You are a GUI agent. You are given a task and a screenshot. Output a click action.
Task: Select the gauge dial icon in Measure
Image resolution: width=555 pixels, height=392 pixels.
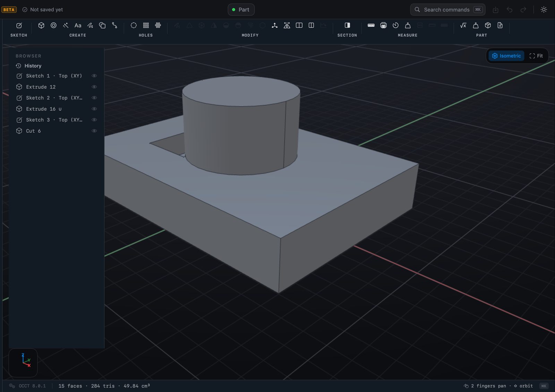pos(395,25)
